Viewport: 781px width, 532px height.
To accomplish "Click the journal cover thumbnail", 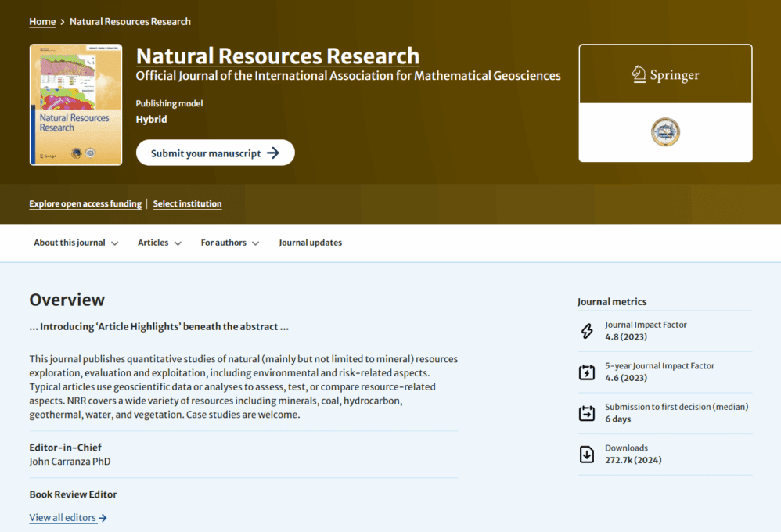I will [75, 104].
